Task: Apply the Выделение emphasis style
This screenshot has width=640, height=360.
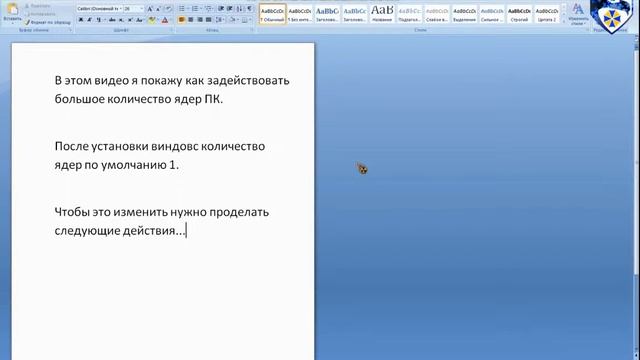Action: (464, 14)
